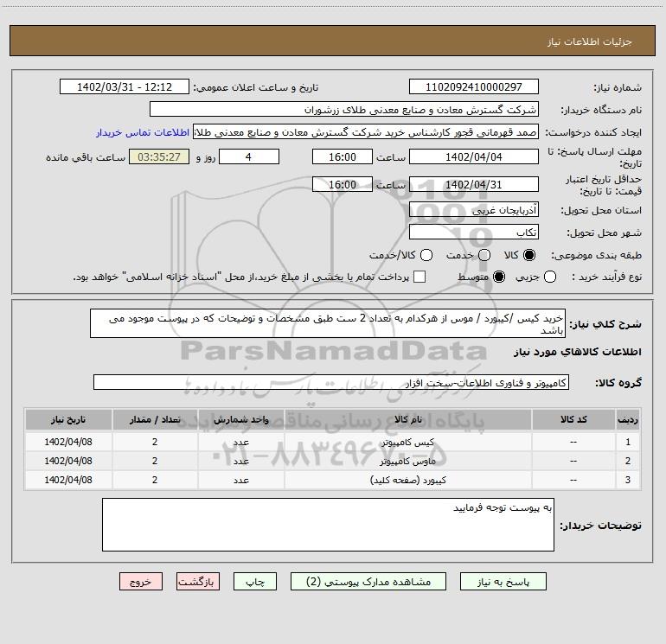The width and height of the screenshot is (666, 644).
Task: Click the بازگشت back button
Action: point(198,582)
